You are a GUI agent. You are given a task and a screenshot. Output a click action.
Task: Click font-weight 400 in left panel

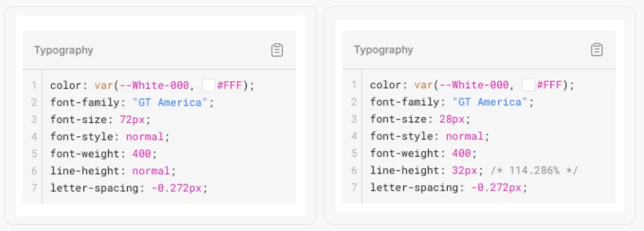pyautogui.click(x=141, y=153)
